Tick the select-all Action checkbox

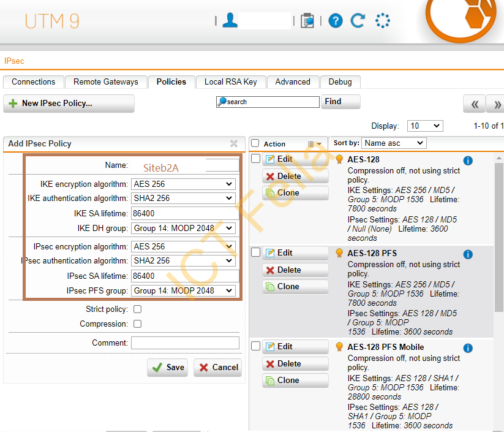[255, 143]
